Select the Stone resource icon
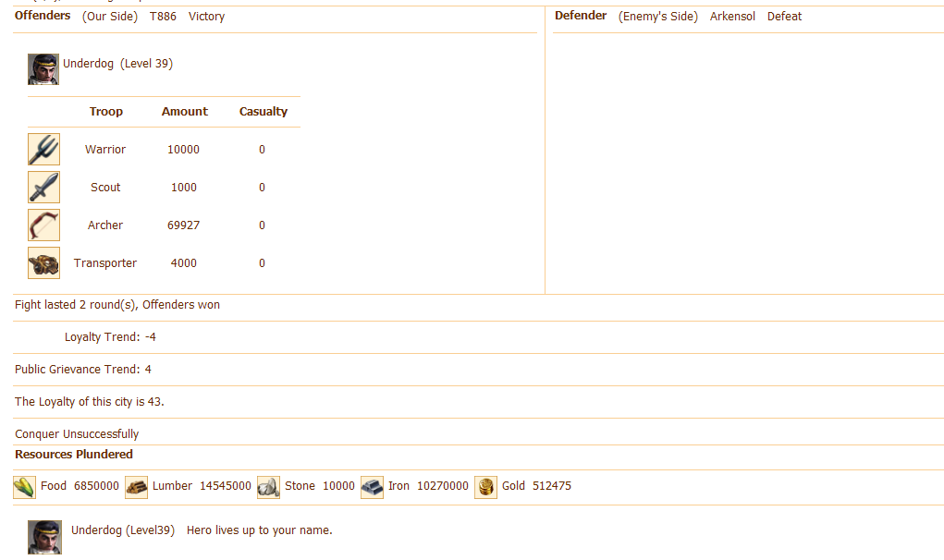 click(x=268, y=487)
